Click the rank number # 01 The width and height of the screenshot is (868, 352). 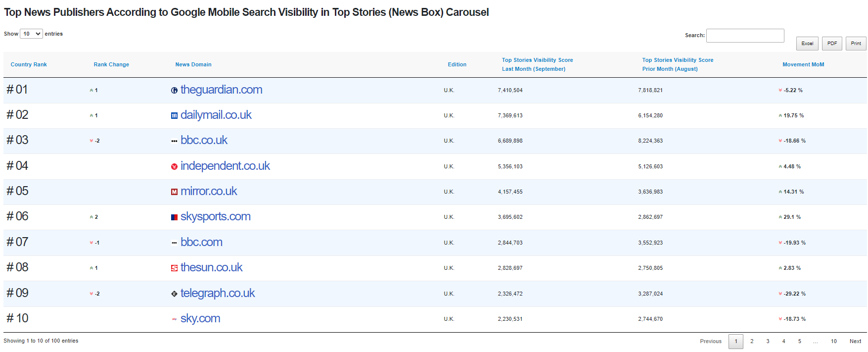click(x=17, y=90)
